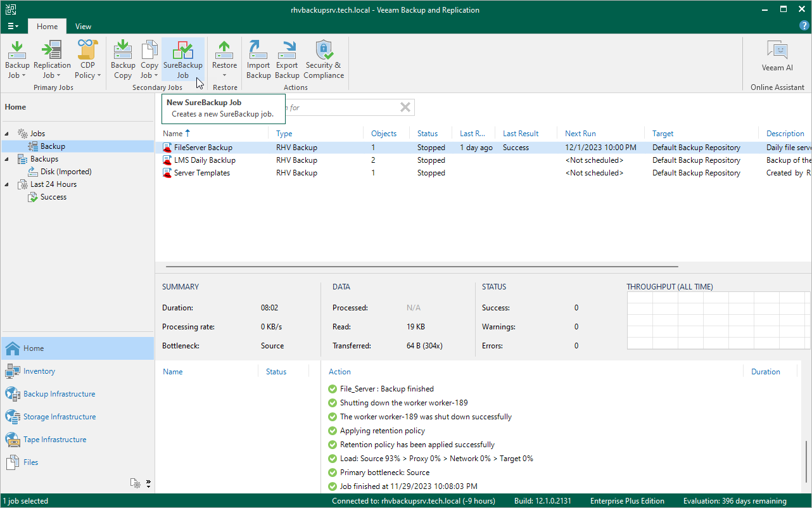Click the Export Backup ribbon icon
The image size is (812, 508).
pos(287,59)
